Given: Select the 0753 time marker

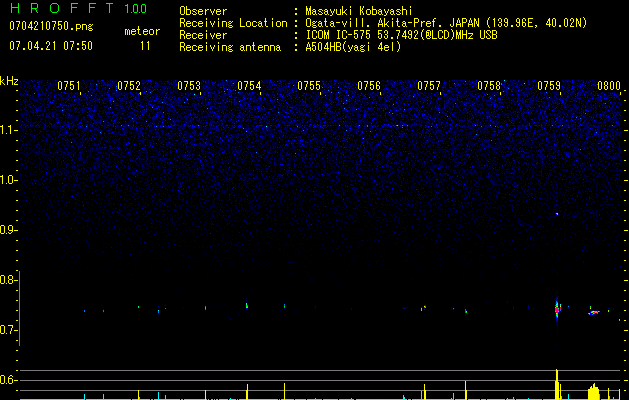Looking at the screenshot, I should tap(189, 86).
